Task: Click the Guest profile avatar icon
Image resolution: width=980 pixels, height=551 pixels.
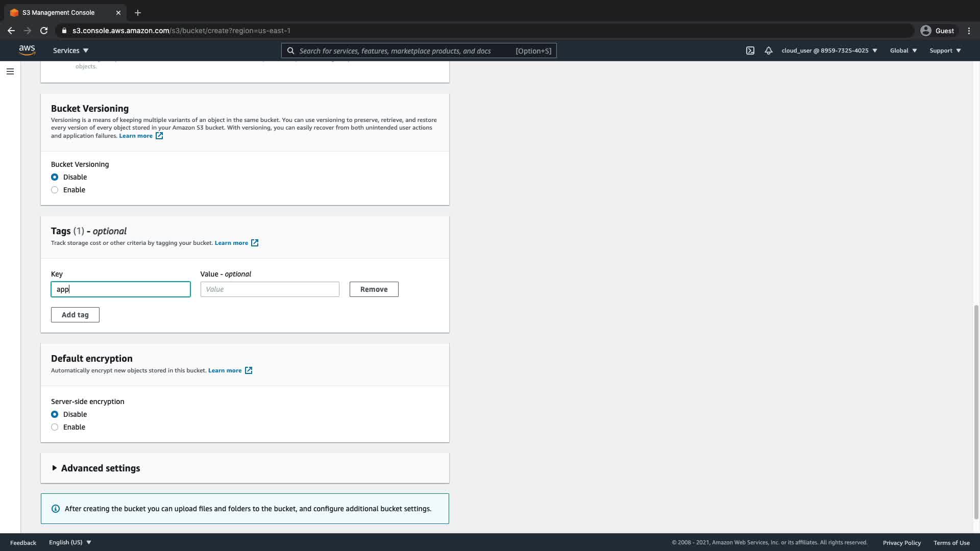Action: pyautogui.click(x=925, y=31)
